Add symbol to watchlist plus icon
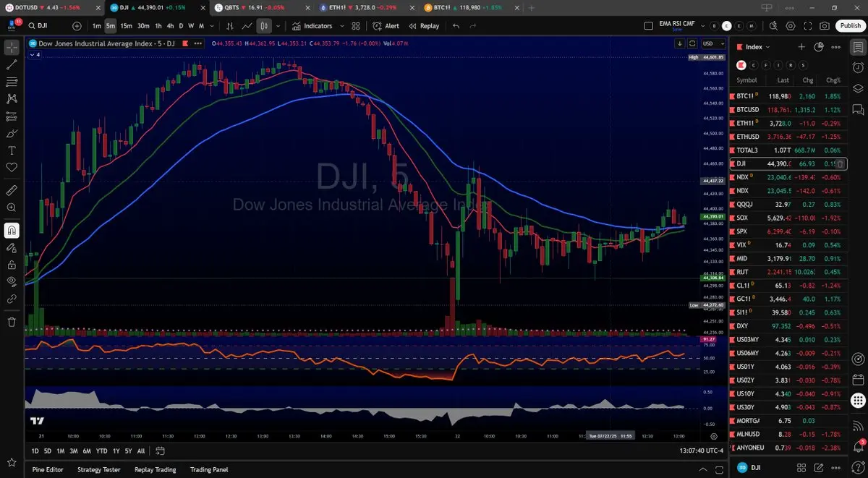This screenshot has height=478, width=868. (x=801, y=47)
